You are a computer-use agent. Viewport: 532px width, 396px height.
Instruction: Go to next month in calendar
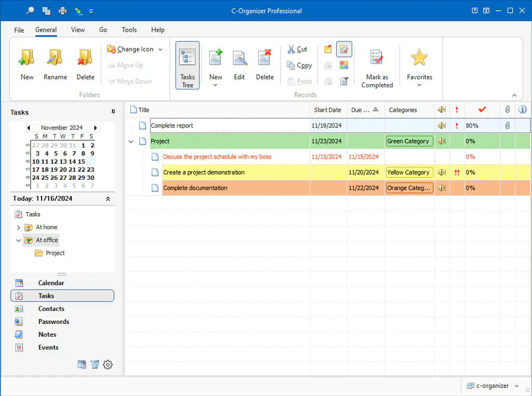[96, 128]
